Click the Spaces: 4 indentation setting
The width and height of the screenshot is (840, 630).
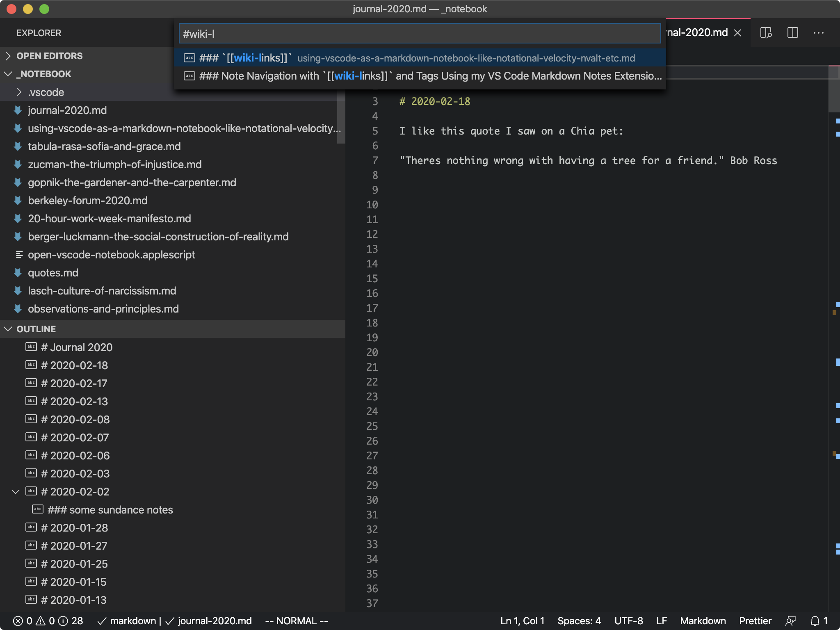click(x=579, y=621)
